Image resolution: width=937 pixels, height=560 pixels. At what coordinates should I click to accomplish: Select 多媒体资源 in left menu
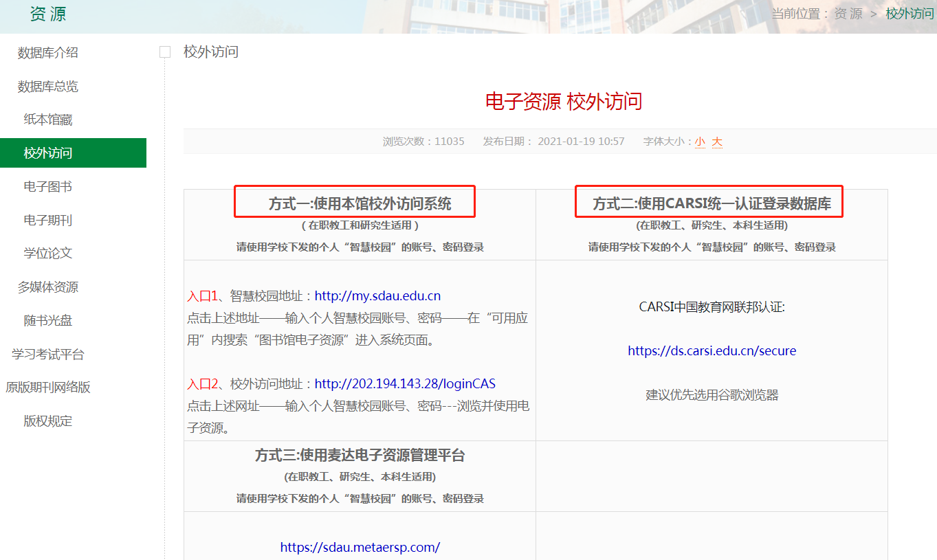pyautogui.click(x=47, y=287)
